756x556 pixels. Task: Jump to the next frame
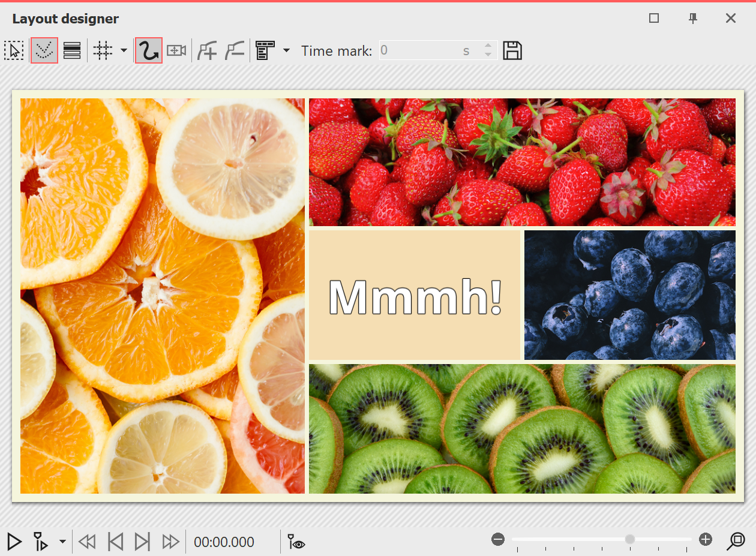(x=142, y=542)
